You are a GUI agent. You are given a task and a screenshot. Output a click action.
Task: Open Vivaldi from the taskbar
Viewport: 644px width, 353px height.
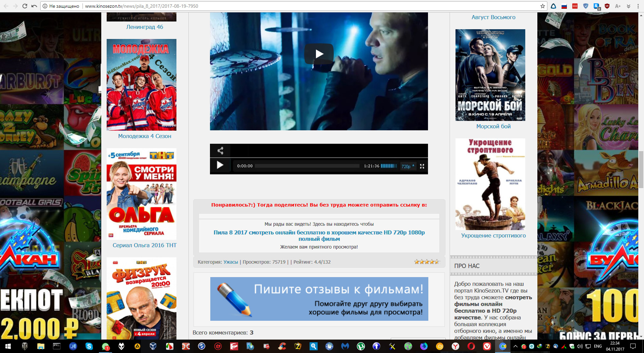(x=487, y=346)
